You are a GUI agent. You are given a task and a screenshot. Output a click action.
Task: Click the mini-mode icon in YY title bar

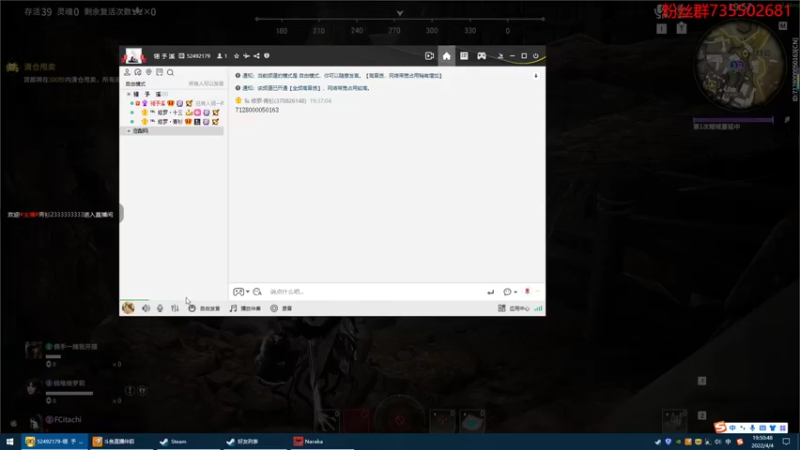501,56
